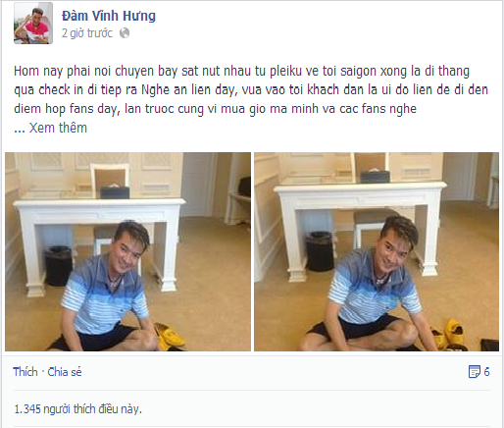Expand the post with 'Xem thêm'

pos(58,128)
